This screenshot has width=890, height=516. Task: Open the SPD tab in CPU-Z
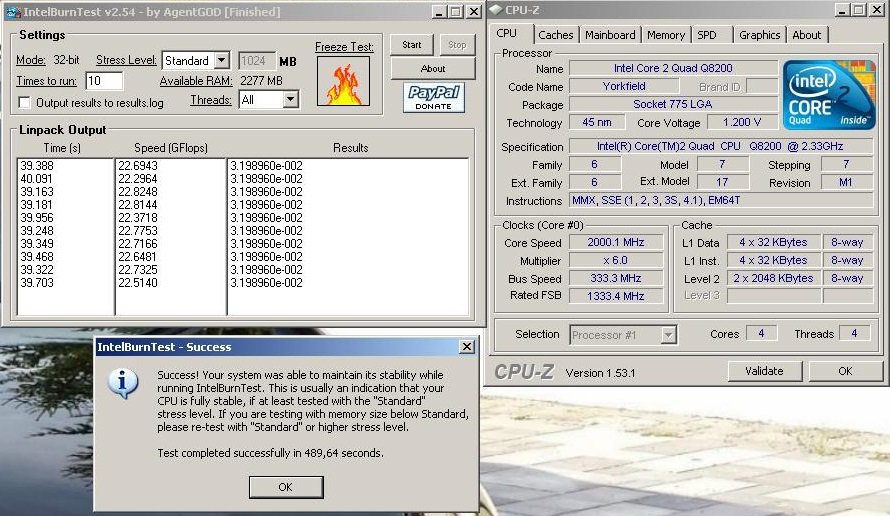pos(707,35)
